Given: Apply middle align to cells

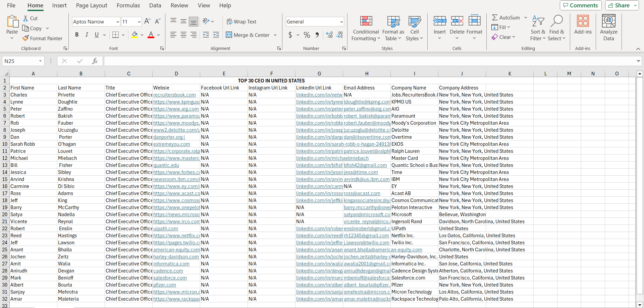Looking at the screenshot, I should point(183,21).
